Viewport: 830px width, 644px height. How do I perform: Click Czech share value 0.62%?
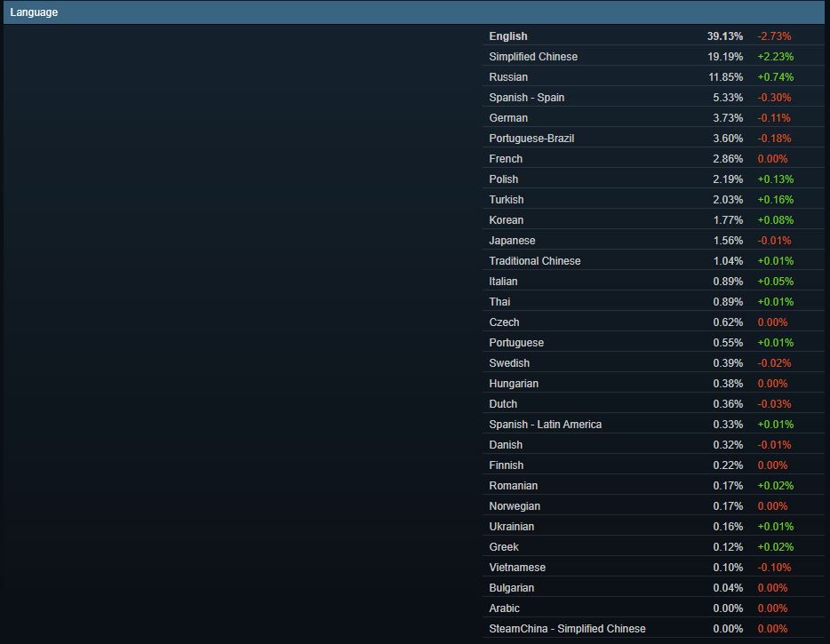click(x=728, y=322)
